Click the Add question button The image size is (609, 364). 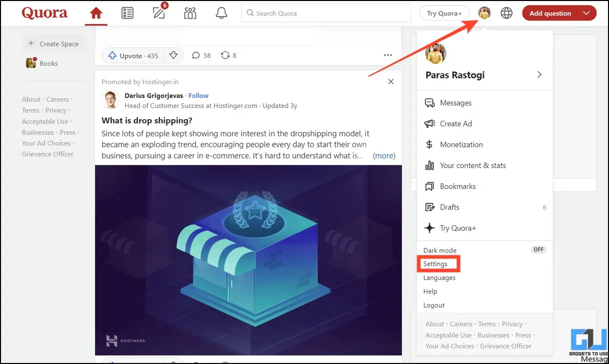550,13
